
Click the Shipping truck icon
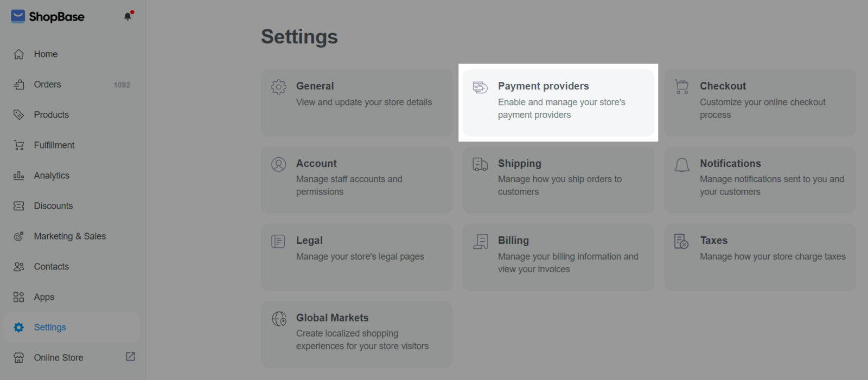coord(480,164)
